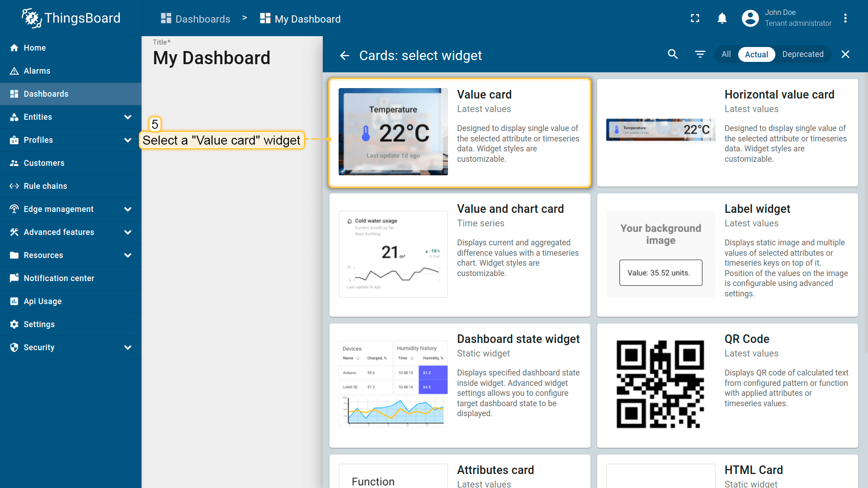Screen dimensions: 868x488
Task: Open the widget filter icon
Action: point(700,54)
